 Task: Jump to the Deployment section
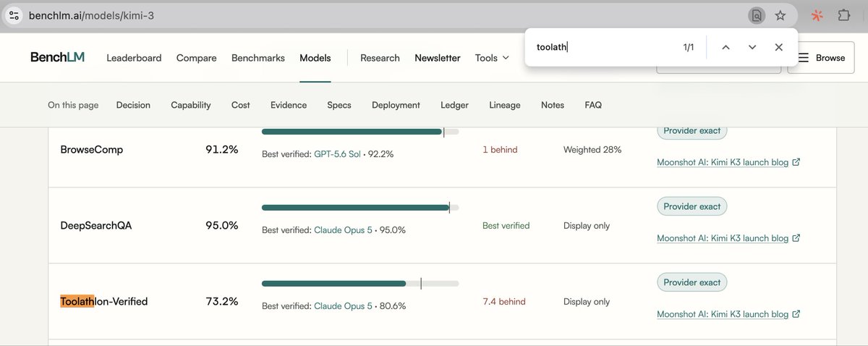(x=396, y=105)
